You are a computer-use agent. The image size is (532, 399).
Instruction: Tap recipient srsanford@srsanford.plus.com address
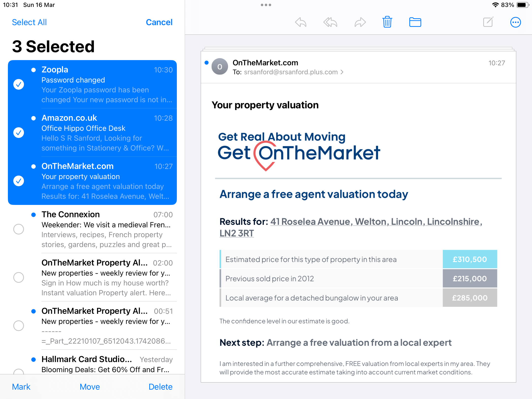[x=291, y=72]
